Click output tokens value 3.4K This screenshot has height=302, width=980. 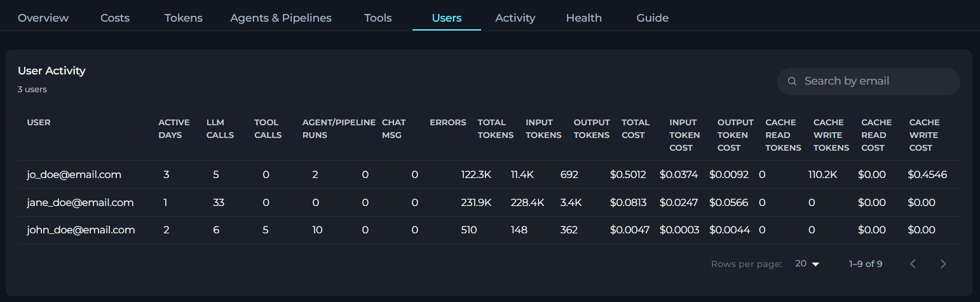(x=571, y=202)
